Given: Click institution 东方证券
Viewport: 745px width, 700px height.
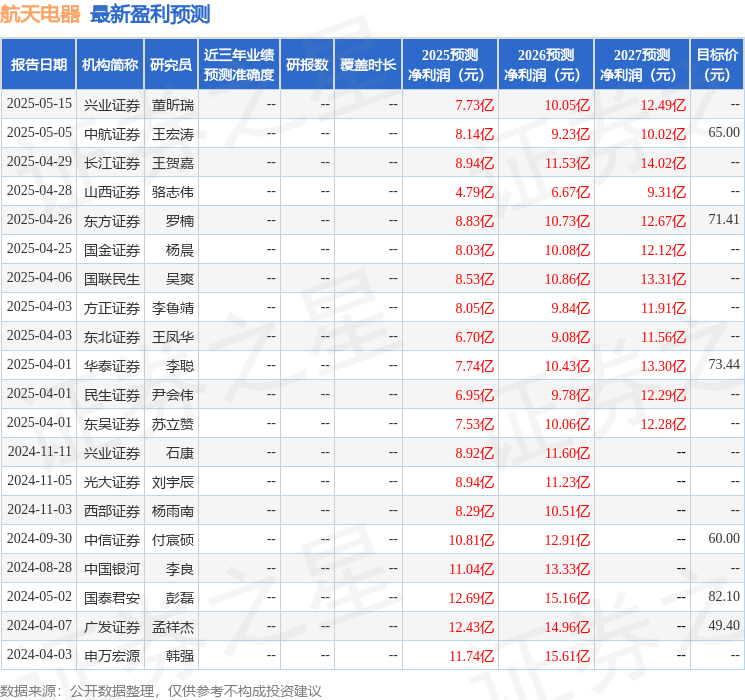Looking at the screenshot, I should (x=112, y=221).
